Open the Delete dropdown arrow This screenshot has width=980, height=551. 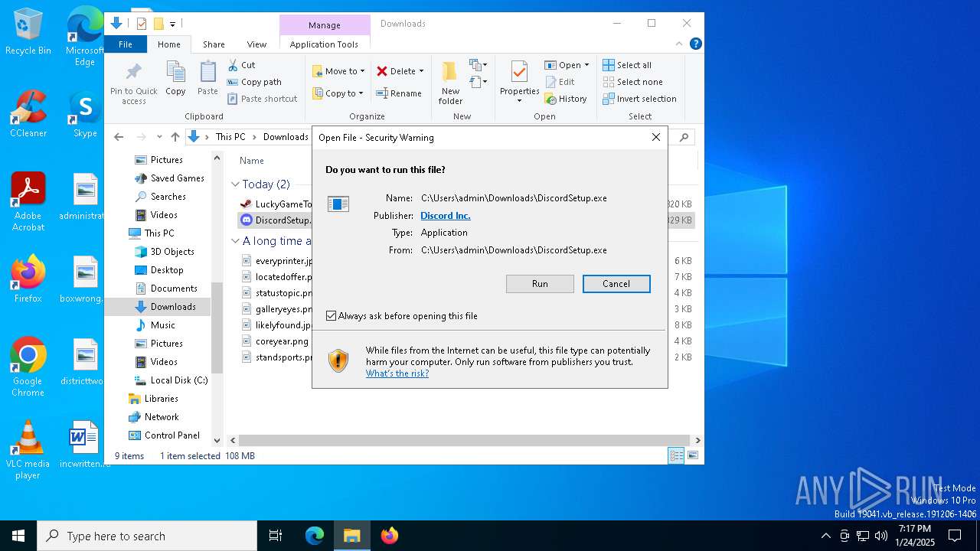coord(421,71)
